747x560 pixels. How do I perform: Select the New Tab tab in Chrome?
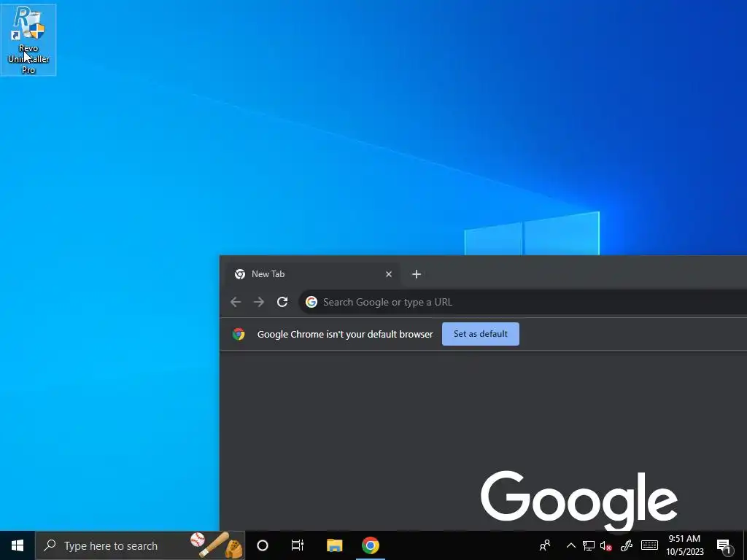312,274
